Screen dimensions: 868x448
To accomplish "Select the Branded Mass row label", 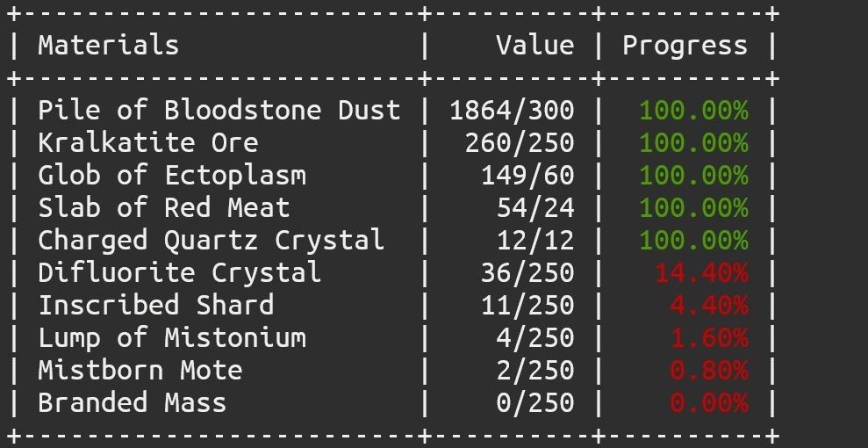I will coord(132,403).
